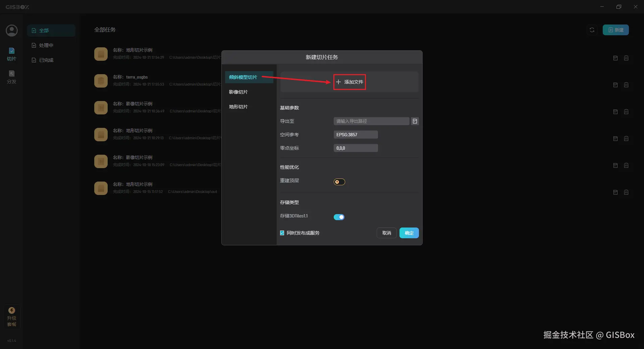The width and height of the screenshot is (644, 349).
Task: Click the 空间参考 EPSG:3857 field
Action: point(356,135)
